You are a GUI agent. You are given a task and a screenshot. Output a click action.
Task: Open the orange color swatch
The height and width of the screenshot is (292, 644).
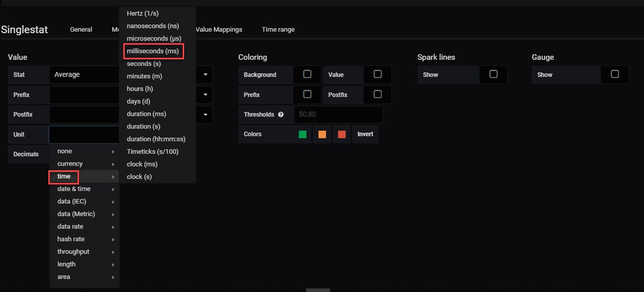[x=322, y=134]
